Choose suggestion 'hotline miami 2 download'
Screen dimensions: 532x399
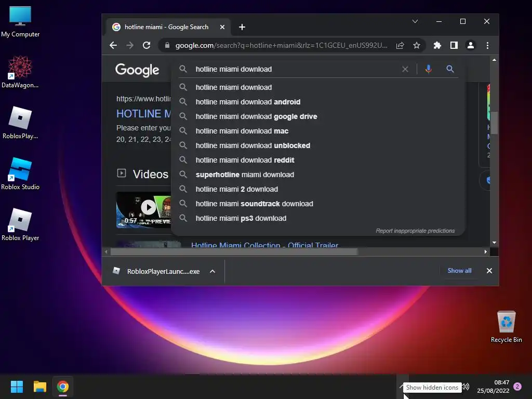tap(317, 189)
